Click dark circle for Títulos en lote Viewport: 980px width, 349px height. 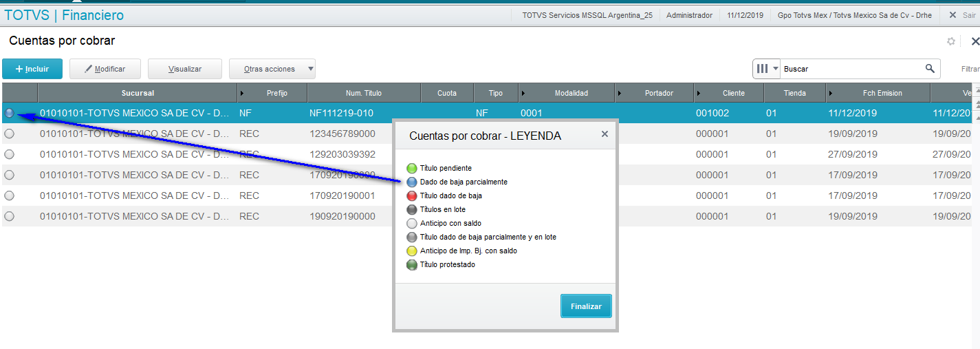(412, 209)
